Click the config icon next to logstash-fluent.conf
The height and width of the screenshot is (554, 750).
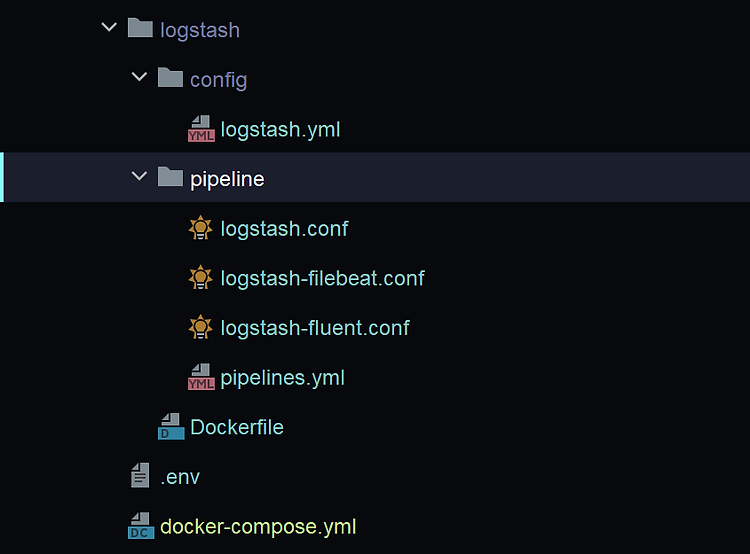tap(201, 328)
